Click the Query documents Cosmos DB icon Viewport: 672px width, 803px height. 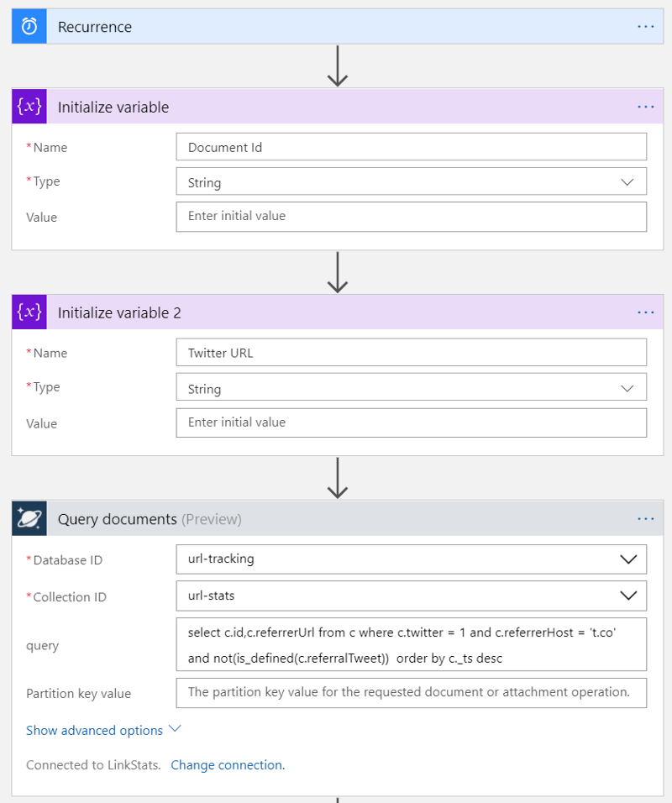[29, 518]
